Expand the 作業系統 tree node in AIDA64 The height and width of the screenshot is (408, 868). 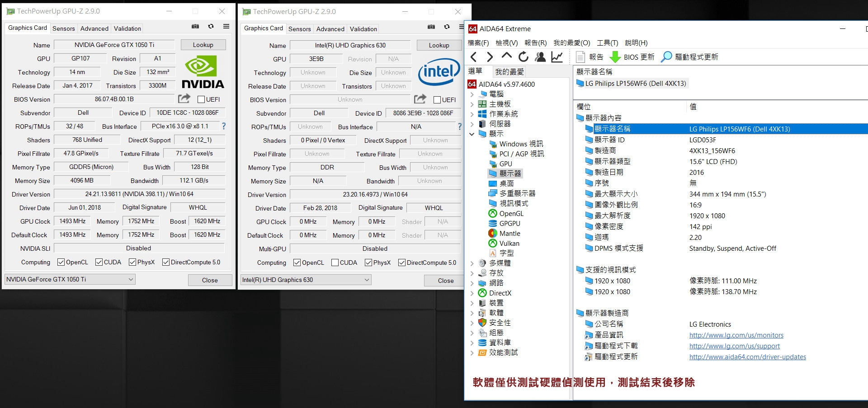[472, 114]
